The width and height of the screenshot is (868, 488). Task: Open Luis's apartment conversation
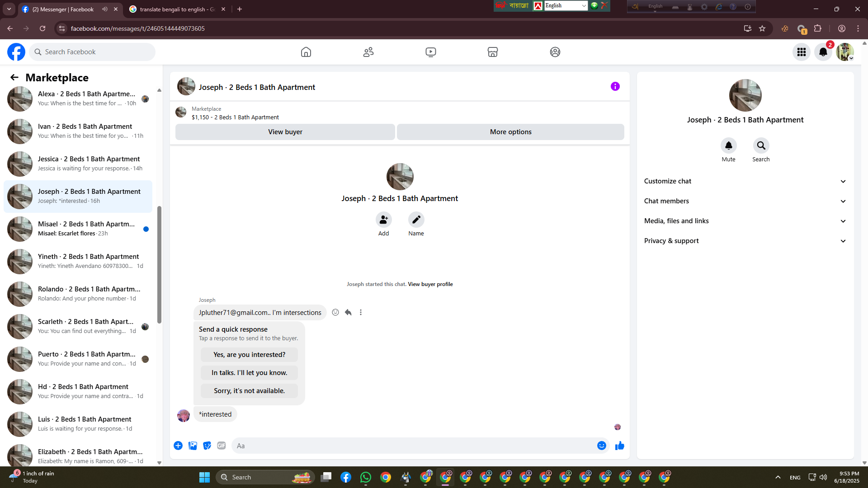78,424
